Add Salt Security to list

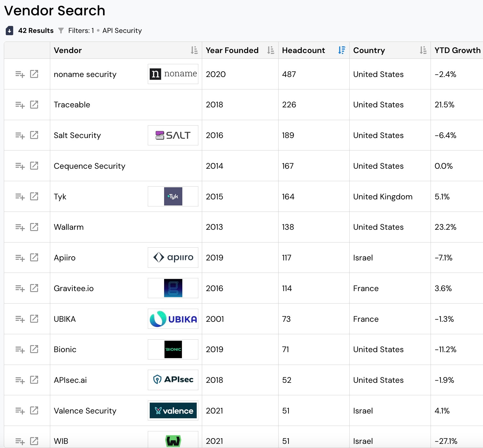(x=20, y=136)
